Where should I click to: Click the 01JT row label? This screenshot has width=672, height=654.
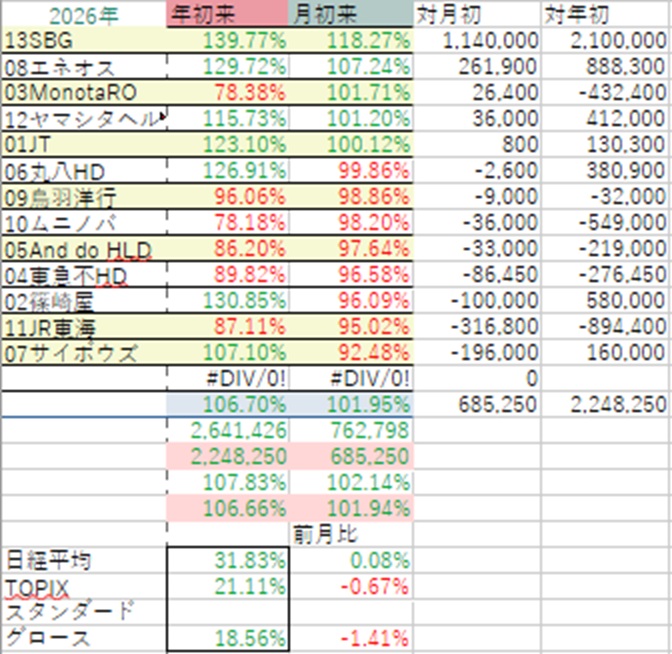(84, 144)
